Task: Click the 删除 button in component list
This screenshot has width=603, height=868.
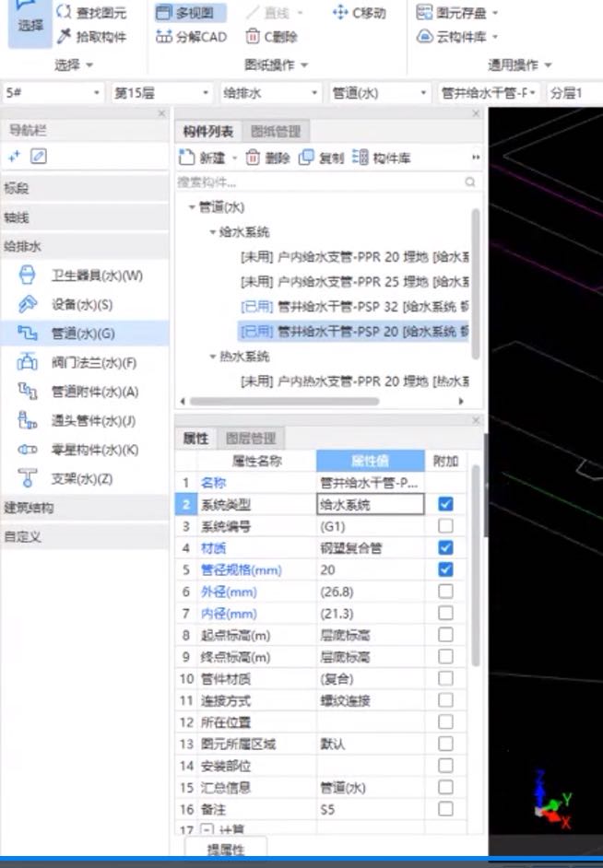Action: [x=268, y=158]
